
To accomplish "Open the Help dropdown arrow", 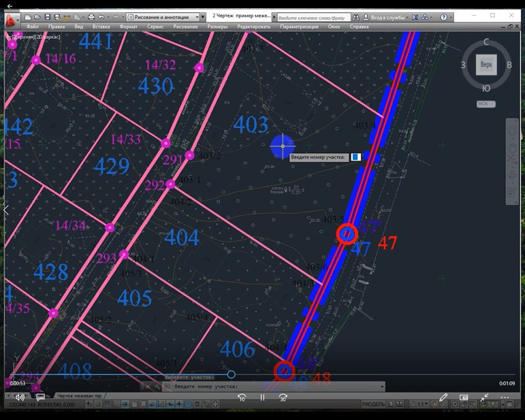I will 451,18.
